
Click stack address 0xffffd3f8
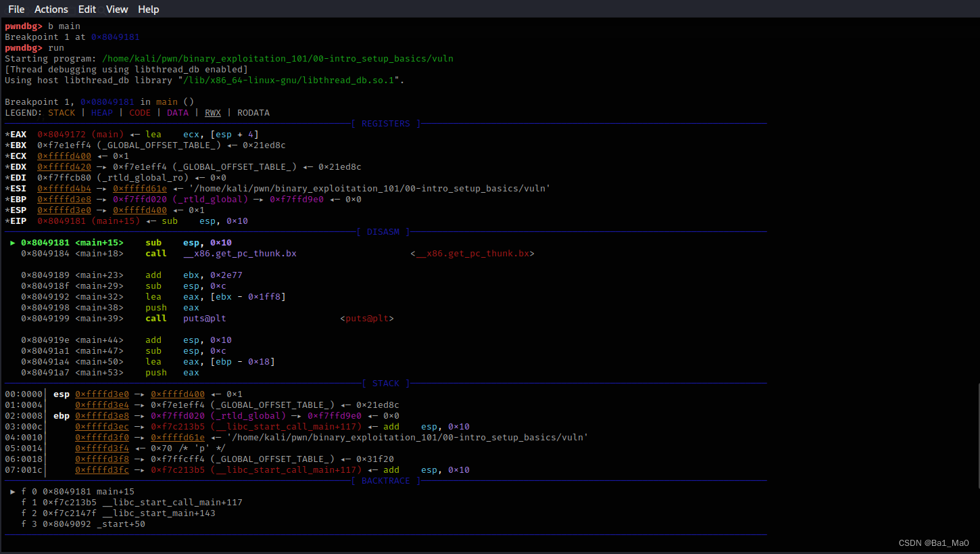(x=102, y=459)
